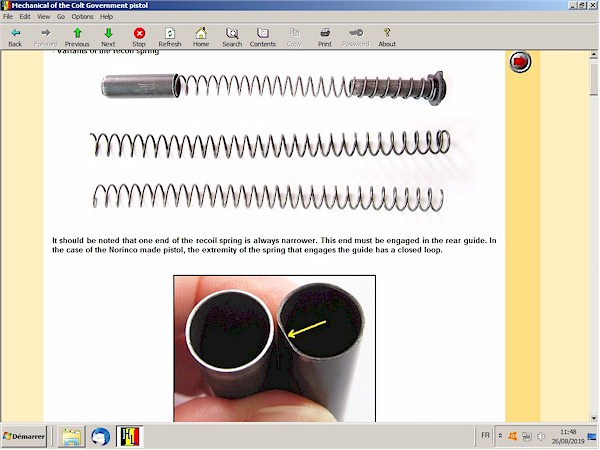Viewport: 600px width, 450px height.
Task: Return to the Home page
Action: tap(201, 37)
